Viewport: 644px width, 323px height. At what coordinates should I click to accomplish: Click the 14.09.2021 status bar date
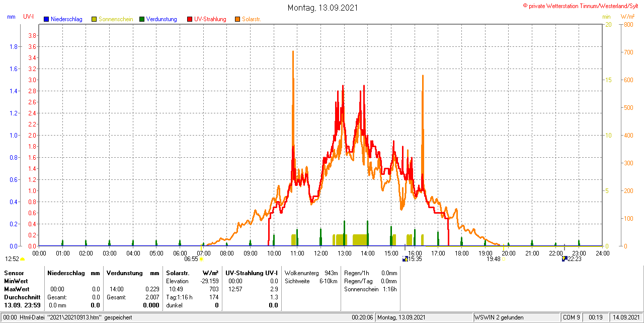625,317
